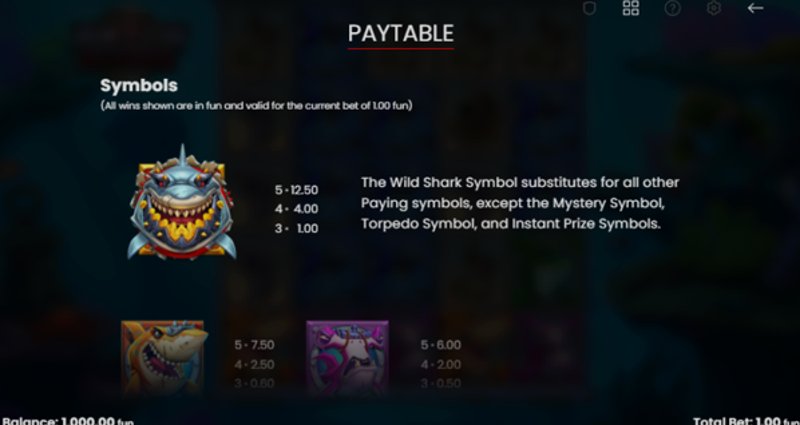The image size is (800, 425).
Task: Open the paytable grid icon
Action: (631, 8)
